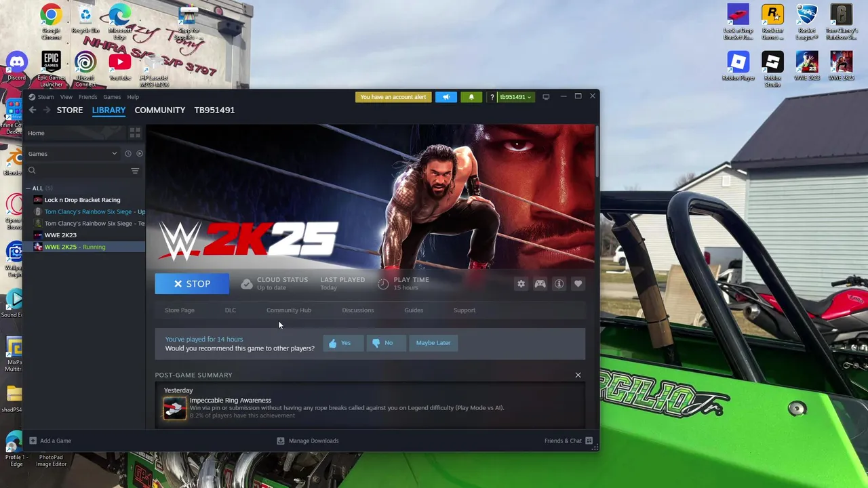Open Microsoft Edge desktop icon
The width and height of the screenshot is (868, 488).
click(119, 22)
